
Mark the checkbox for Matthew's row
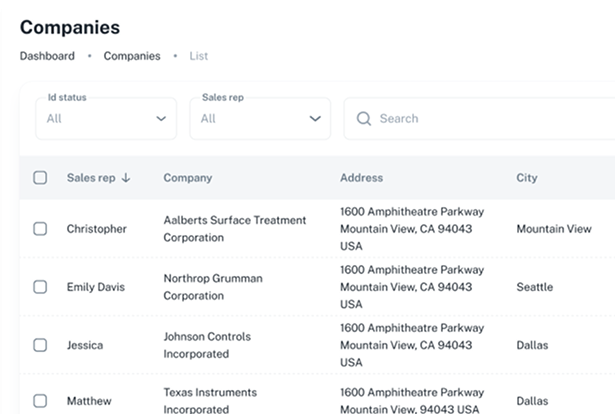pyautogui.click(x=40, y=401)
